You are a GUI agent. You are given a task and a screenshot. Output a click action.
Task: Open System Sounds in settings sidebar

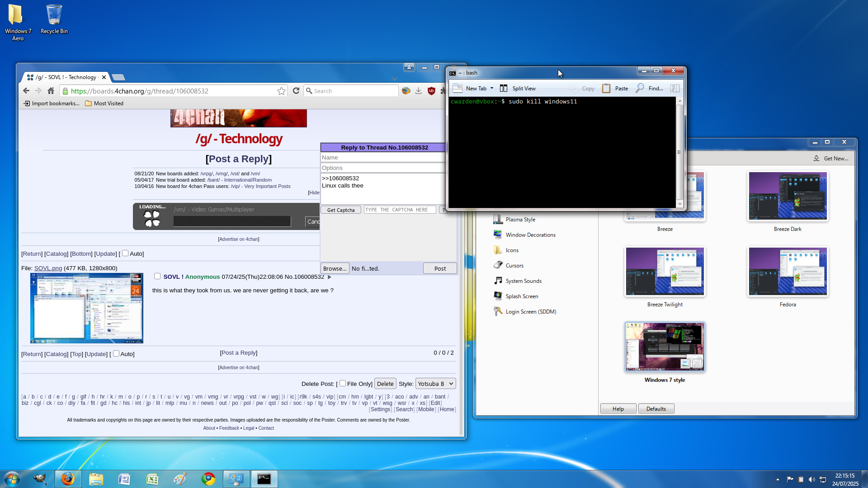518,281
